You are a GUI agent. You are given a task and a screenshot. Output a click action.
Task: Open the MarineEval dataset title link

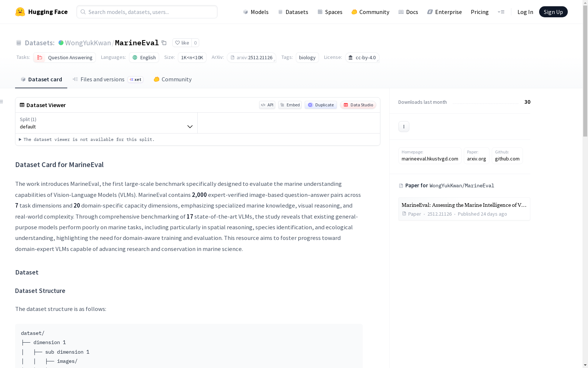point(137,43)
